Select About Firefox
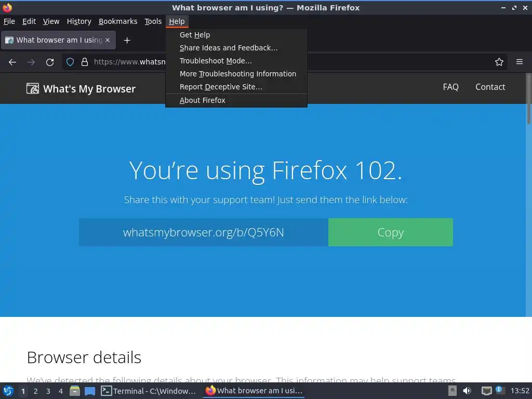The width and height of the screenshot is (532, 399). (236, 100)
